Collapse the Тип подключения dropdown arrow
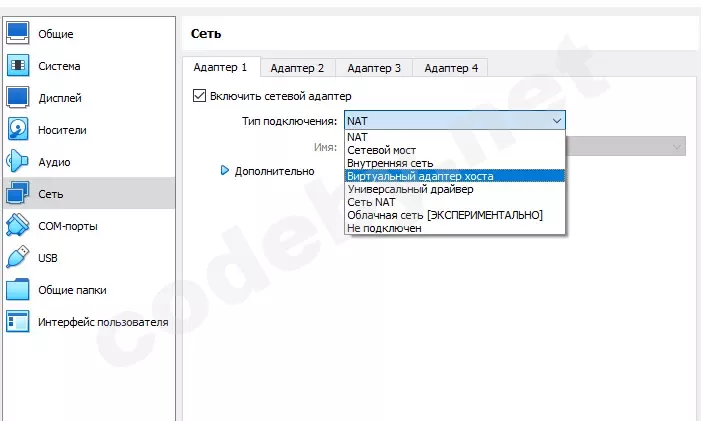 556,121
